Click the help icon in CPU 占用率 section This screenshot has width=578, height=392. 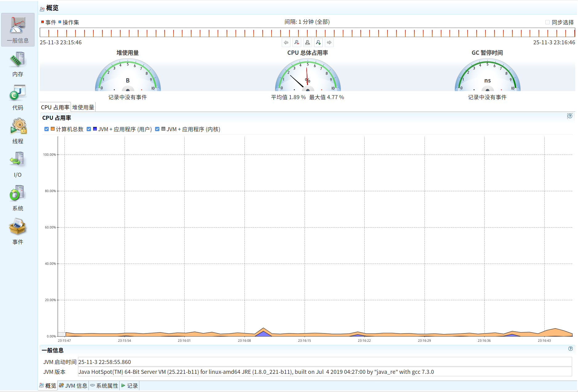tap(570, 116)
